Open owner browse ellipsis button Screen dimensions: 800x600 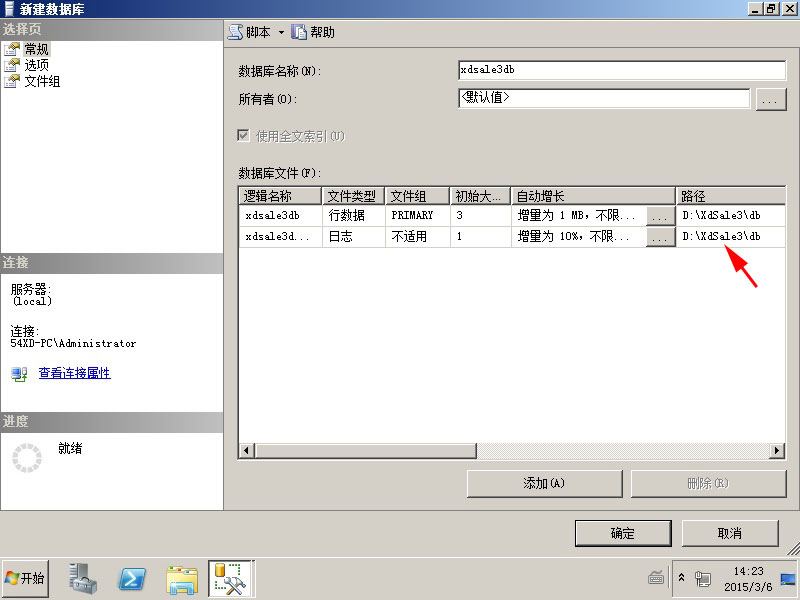click(x=769, y=99)
